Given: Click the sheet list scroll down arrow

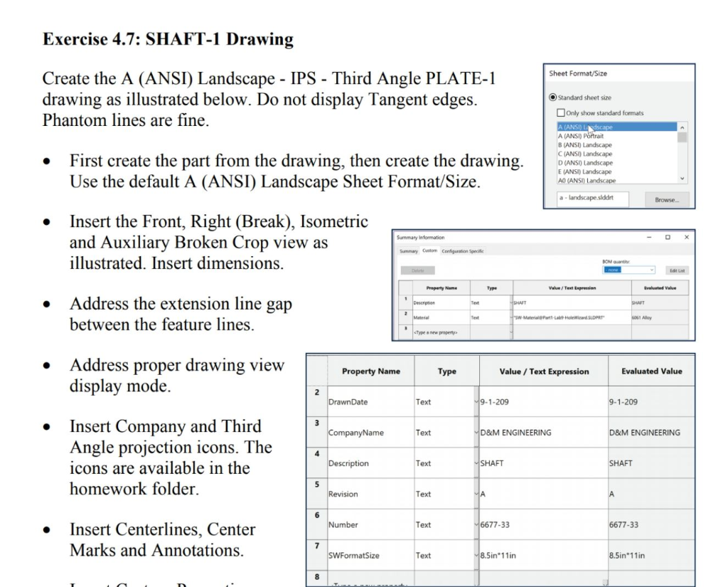Looking at the screenshot, I should [x=682, y=179].
